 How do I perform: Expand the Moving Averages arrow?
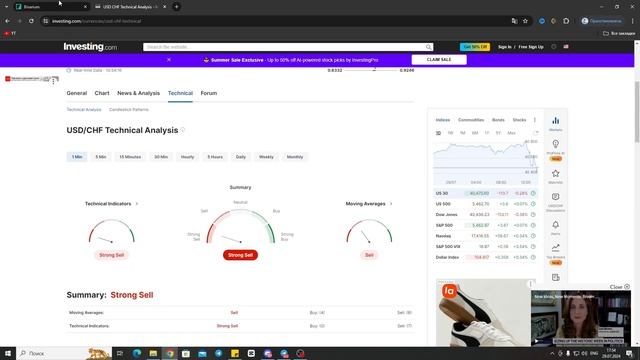tap(391, 204)
